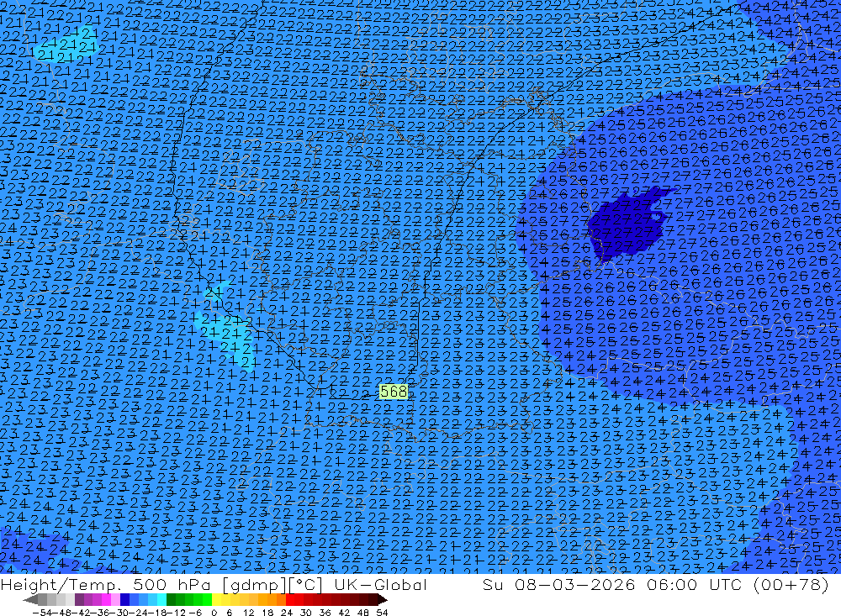Click the dark red right arrow end of color scale
This screenshot has width=841, height=616.
pyautogui.click(x=381, y=599)
